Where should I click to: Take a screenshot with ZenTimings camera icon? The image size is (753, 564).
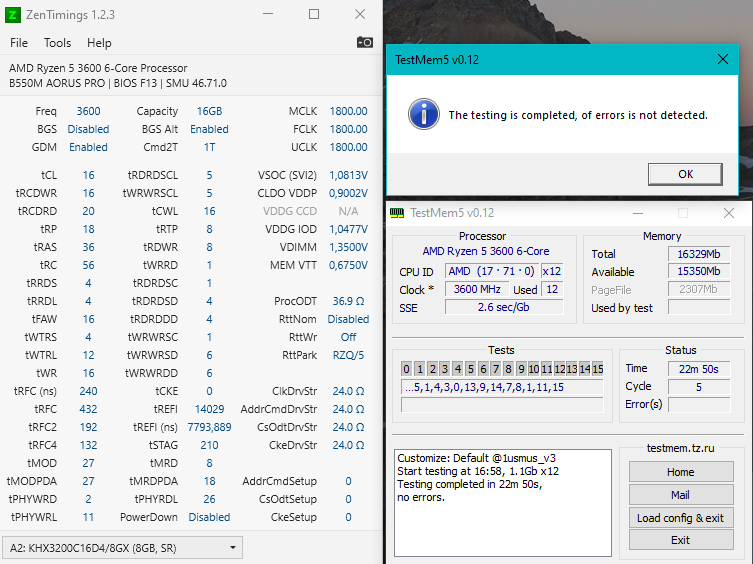pyautogui.click(x=364, y=42)
